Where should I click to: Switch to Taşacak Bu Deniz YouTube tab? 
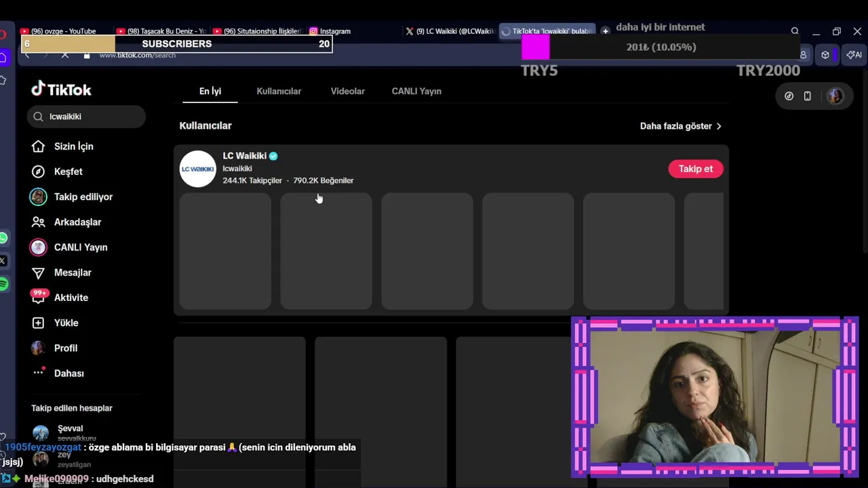coord(161,31)
